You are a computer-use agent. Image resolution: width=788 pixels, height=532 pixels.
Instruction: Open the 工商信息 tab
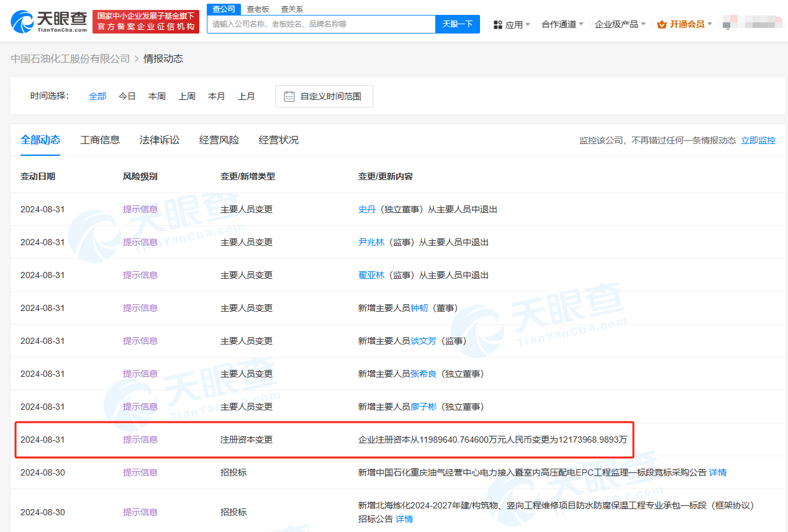(100, 140)
